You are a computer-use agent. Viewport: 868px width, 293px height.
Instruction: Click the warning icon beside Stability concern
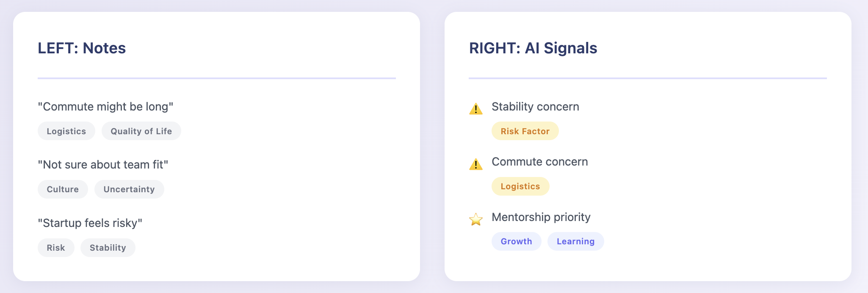tap(476, 109)
